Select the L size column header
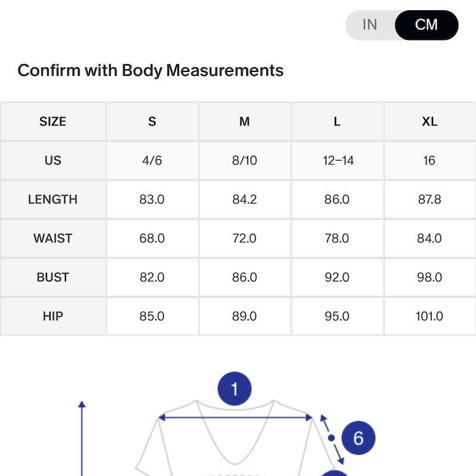 tap(337, 122)
